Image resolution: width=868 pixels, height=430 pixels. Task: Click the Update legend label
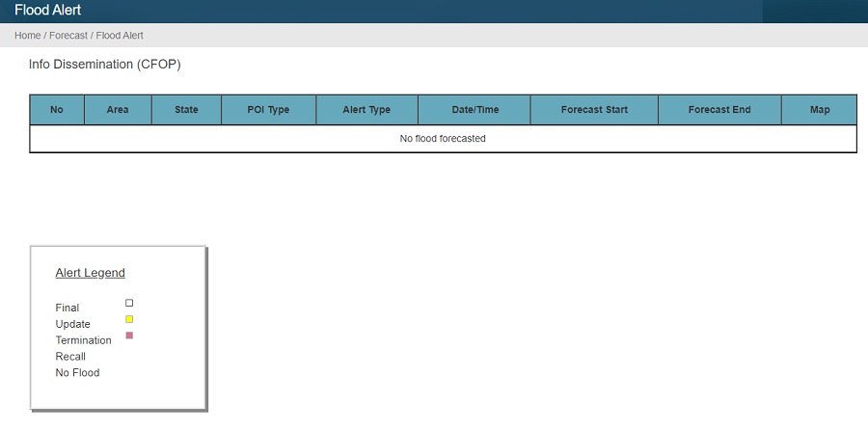point(72,324)
